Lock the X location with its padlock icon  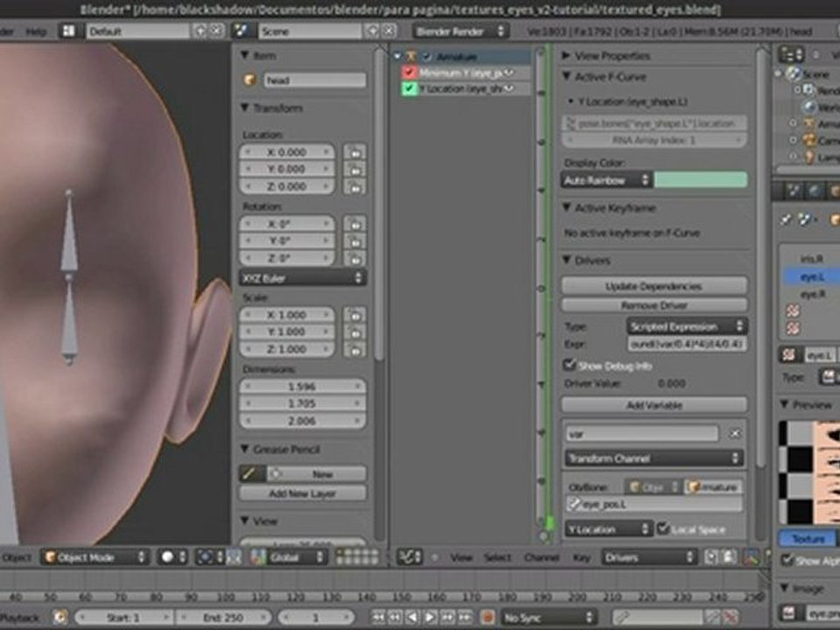point(354,152)
